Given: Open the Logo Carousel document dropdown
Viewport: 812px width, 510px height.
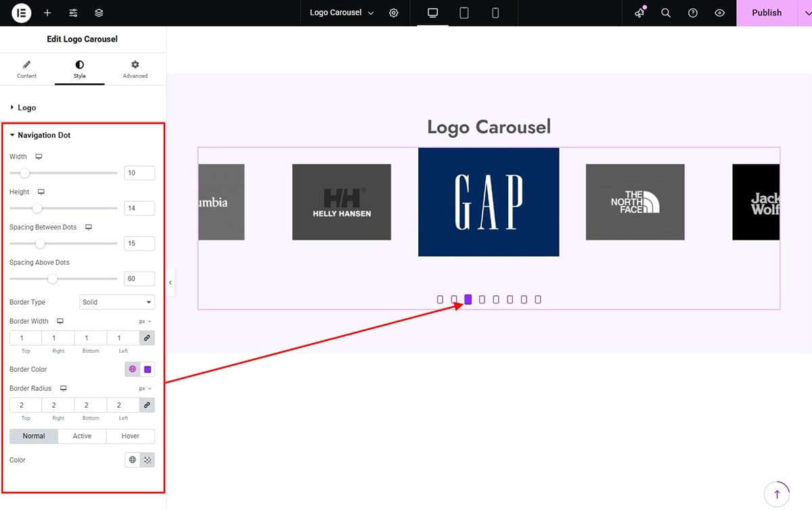Looking at the screenshot, I should click(342, 13).
